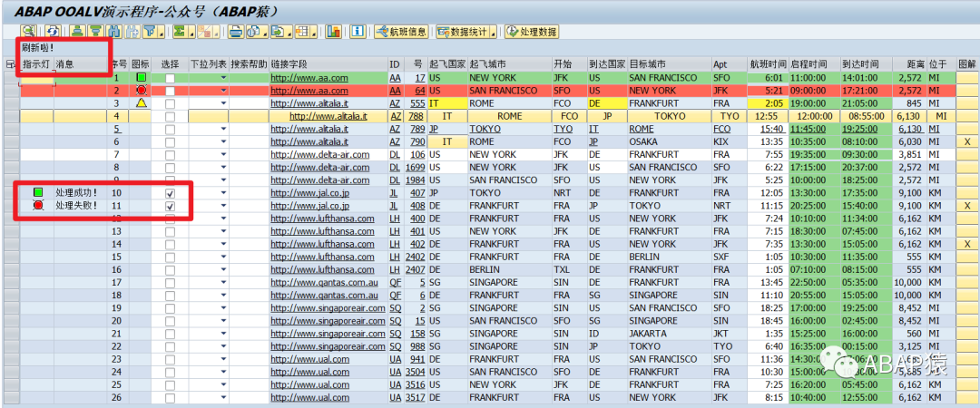This screenshot has height=408, width=980.
Task: Open the layout icon's dropdown arrow
Action: pos(313,33)
